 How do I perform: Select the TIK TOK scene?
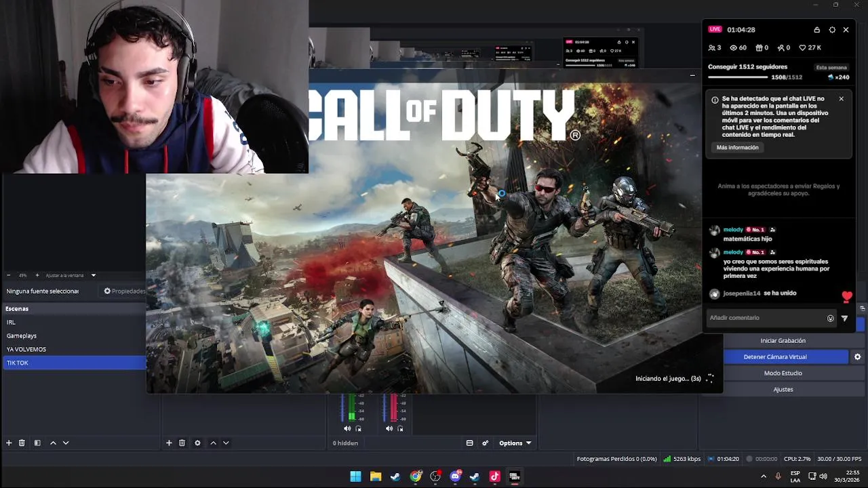[73, 363]
